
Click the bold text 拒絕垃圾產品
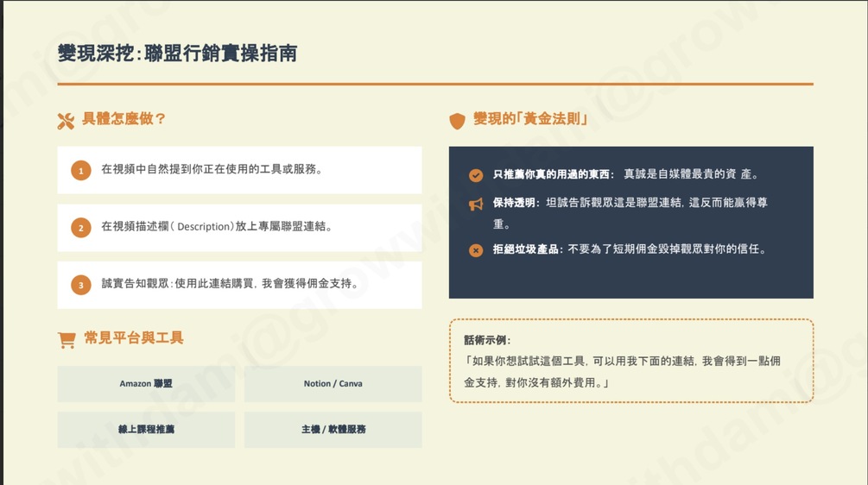(525, 249)
